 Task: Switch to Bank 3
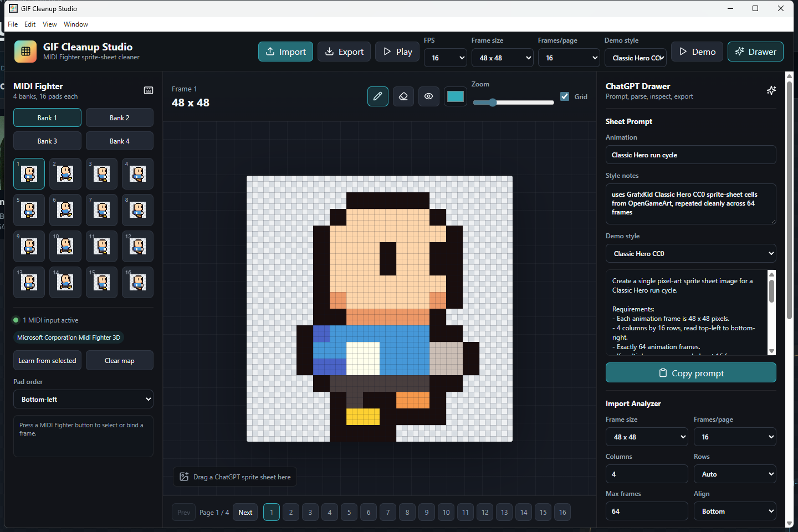coord(47,141)
